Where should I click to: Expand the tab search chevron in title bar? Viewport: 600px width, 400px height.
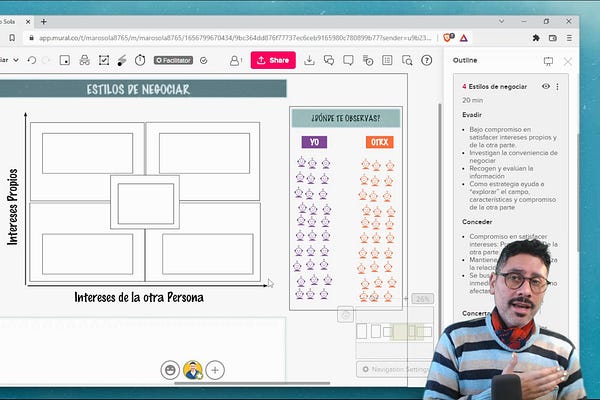pyautogui.click(x=501, y=21)
